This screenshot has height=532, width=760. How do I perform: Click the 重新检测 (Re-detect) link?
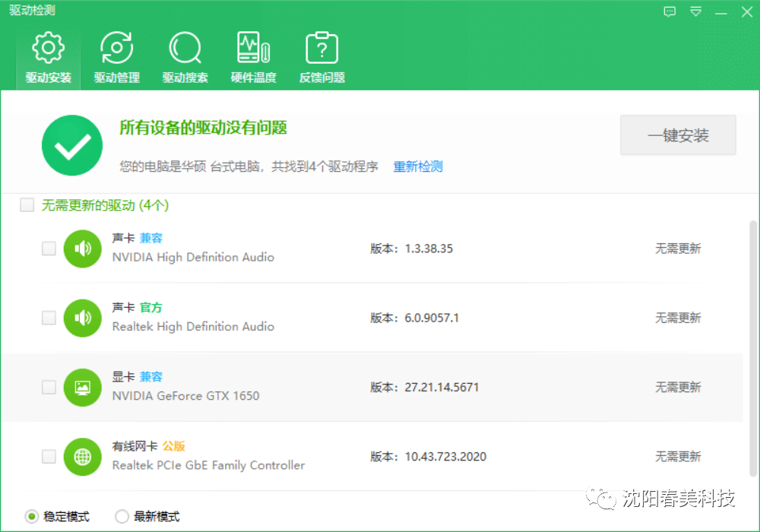[417, 166]
